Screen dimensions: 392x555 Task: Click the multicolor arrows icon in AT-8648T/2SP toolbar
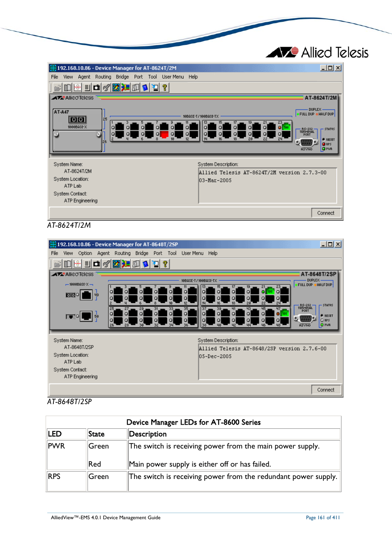[x=126, y=264]
